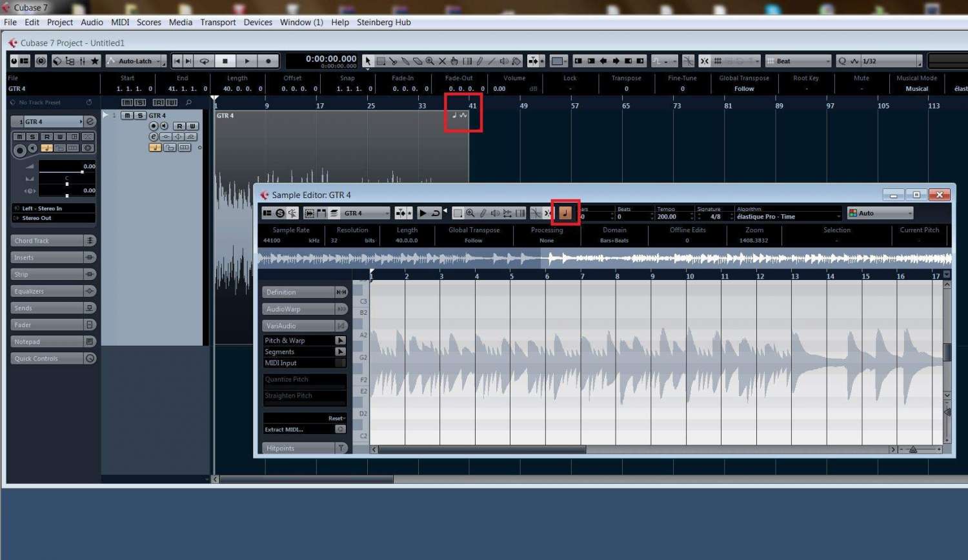This screenshot has height=560, width=968.
Task: Adjust the Inspector pan control for GTR 4
Action: pyautogui.click(x=67, y=185)
